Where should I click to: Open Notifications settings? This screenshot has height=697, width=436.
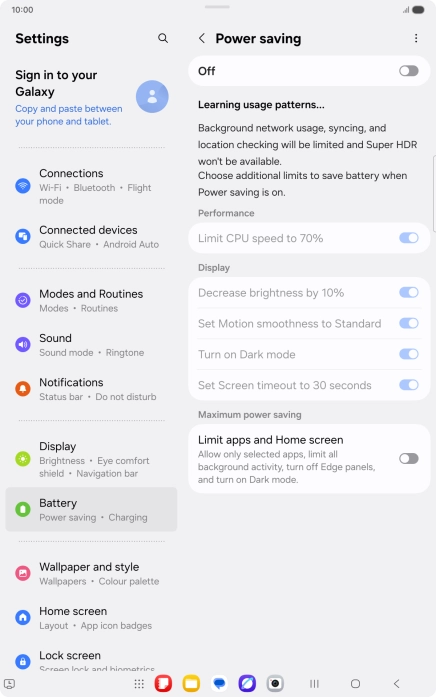[x=91, y=389]
